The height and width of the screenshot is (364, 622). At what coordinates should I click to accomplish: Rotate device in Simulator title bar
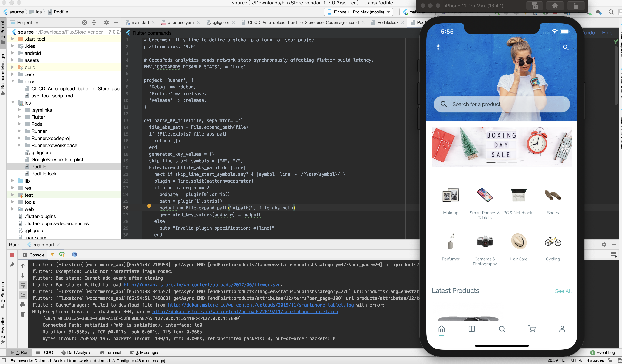(x=575, y=6)
